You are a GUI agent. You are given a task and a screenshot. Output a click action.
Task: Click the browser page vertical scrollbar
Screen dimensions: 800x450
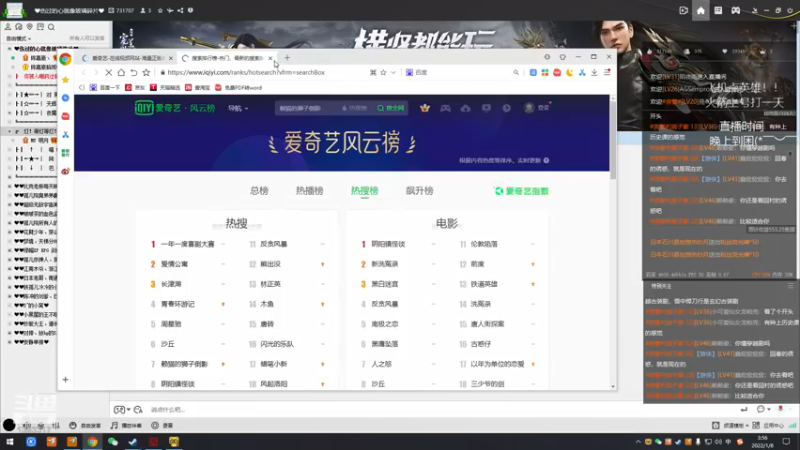[x=613, y=138]
